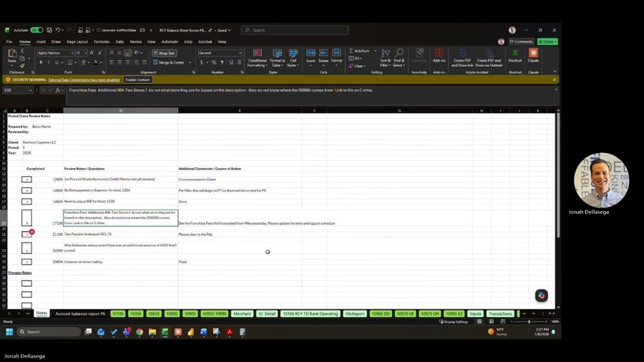Increase font size with the larger A icon
This screenshot has height=362, width=644.
92,53
